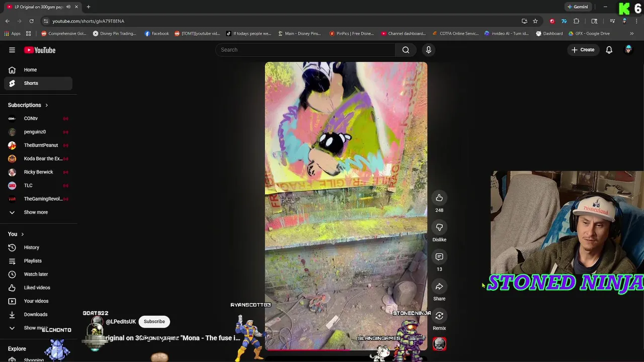This screenshot has height=362, width=644.
Task: Go to Home in the sidebar
Action: coord(38,70)
